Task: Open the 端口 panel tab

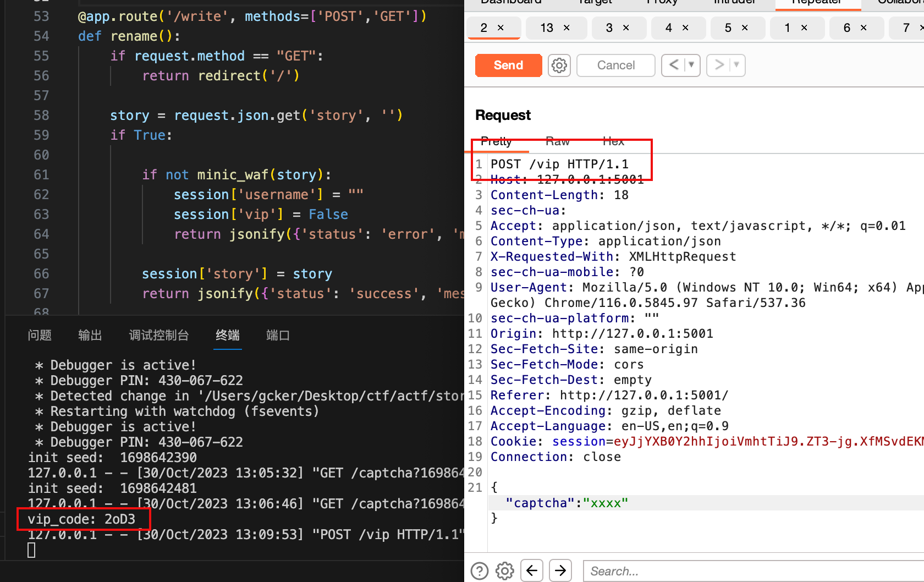Action: 278,336
